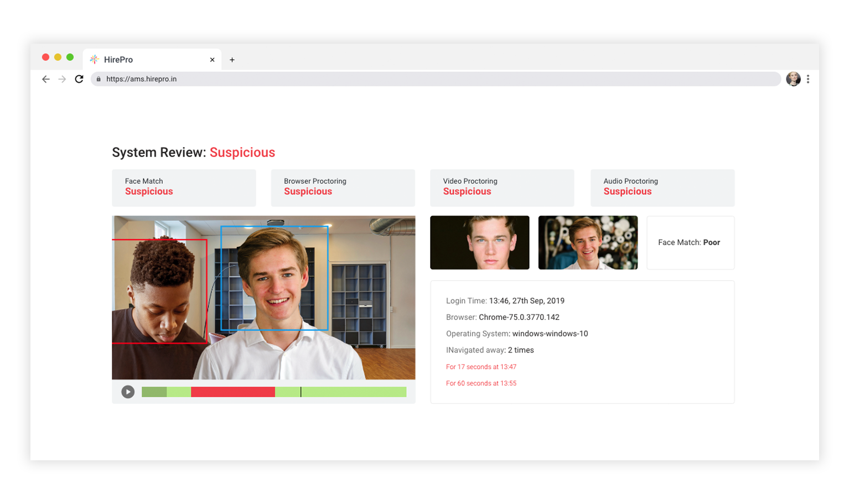Click the System Review: Suspicious heading
Viewport: 849px width, 504px height.
(x=193, y=152)
